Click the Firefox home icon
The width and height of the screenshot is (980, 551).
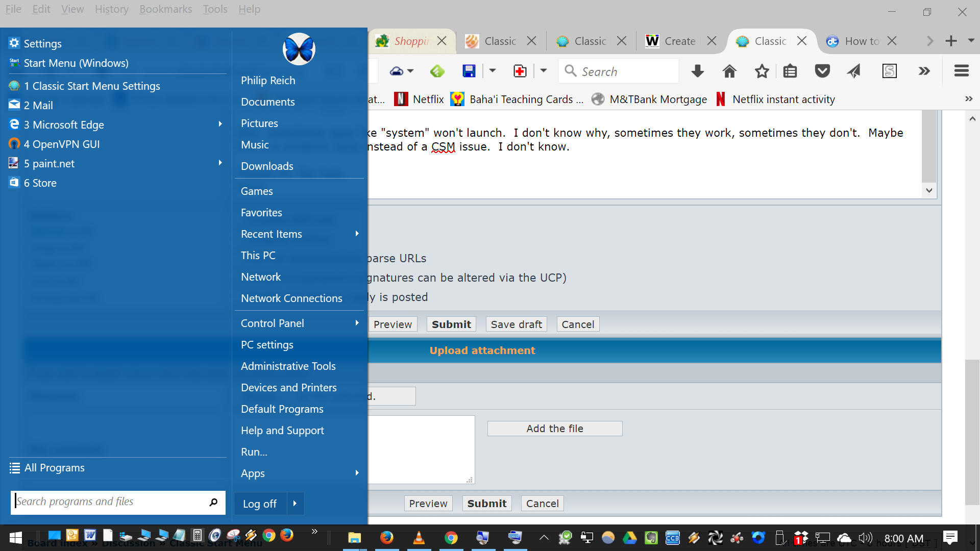pyautogui.click(x=729, y=71)
